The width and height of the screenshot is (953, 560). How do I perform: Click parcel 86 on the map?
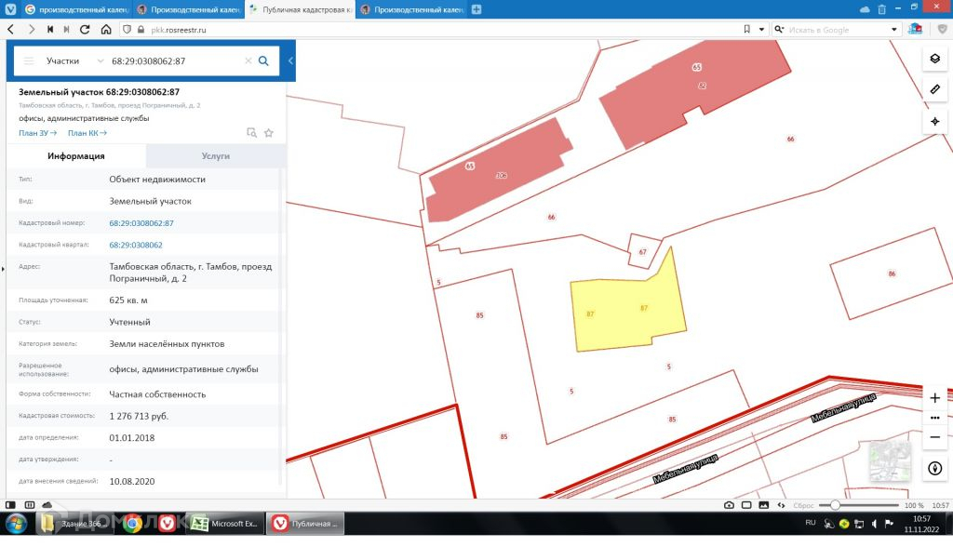pos(891,273)
